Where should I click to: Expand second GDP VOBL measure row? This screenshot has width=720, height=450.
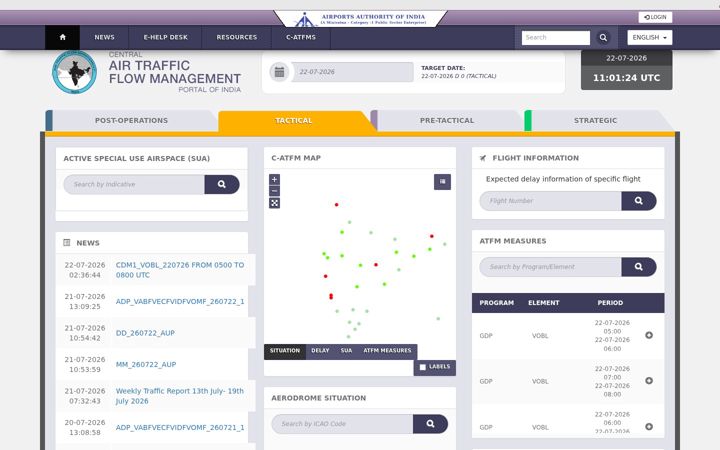coord(649,381)
